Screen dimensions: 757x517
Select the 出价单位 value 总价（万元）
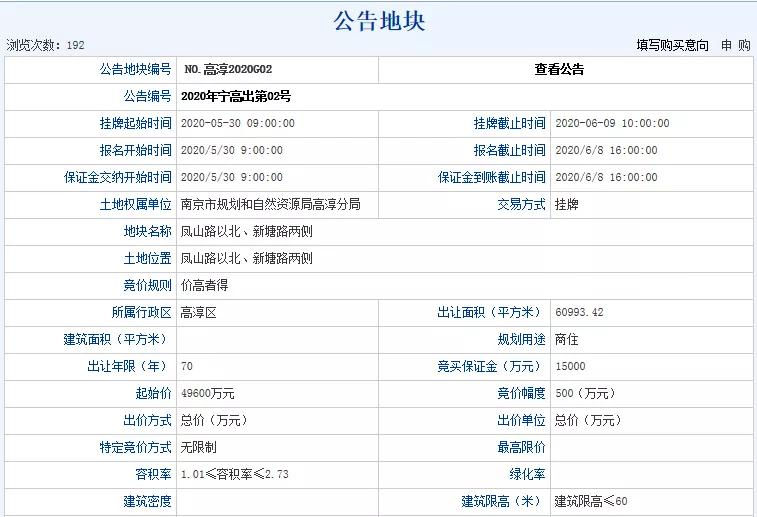588,420
